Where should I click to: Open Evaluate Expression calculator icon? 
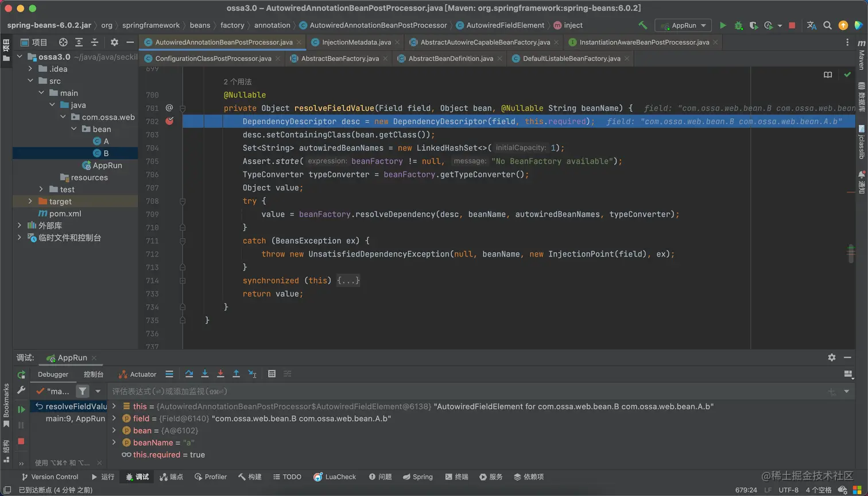tap(272, 374)
